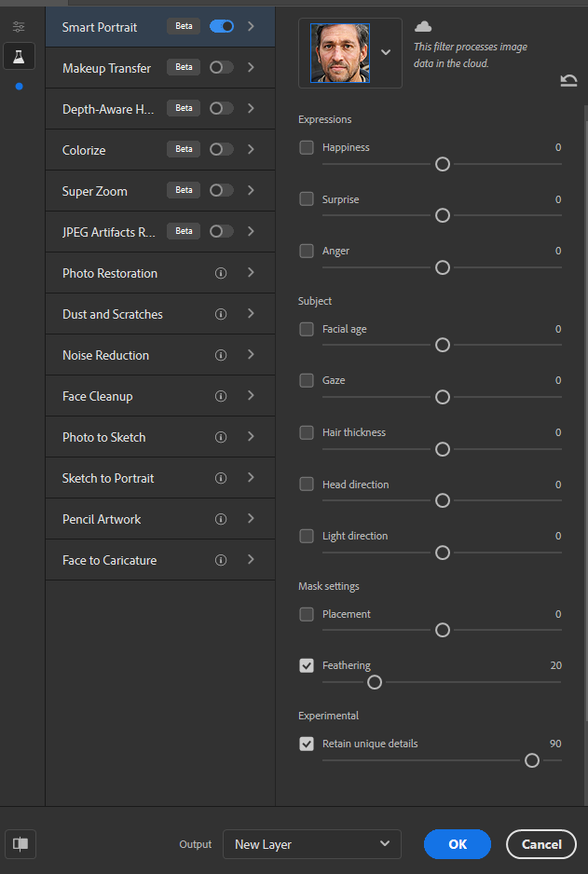Click the Retain unique details slider handle
588x874 pixels.
click(532, 760)
